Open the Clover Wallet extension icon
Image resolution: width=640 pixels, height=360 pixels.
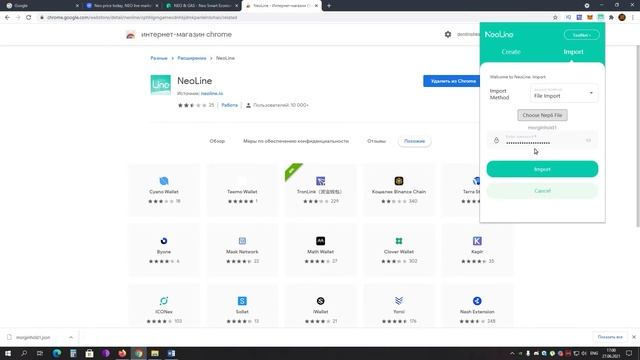pyautogui.click(x=399, y=241)
